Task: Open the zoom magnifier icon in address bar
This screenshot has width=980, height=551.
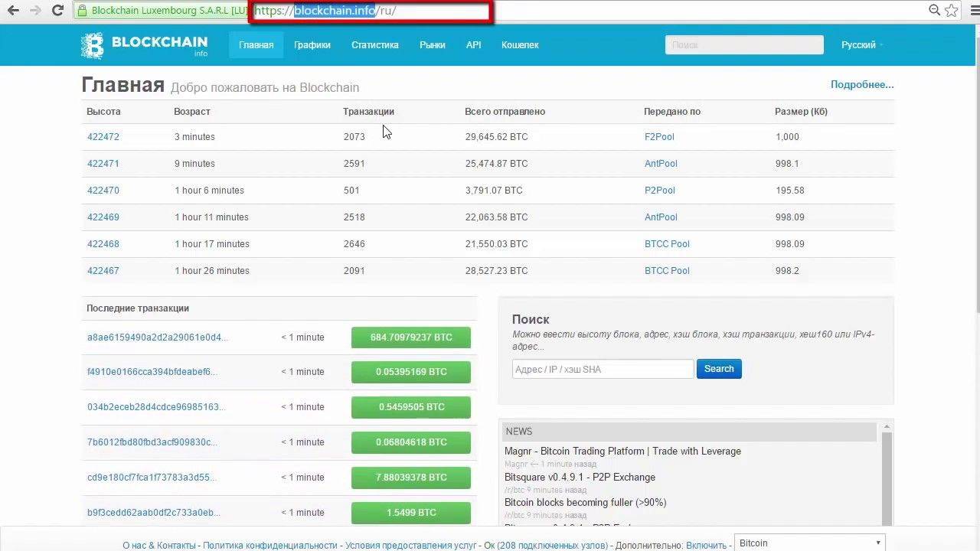Action: click(x=935, y=11)
